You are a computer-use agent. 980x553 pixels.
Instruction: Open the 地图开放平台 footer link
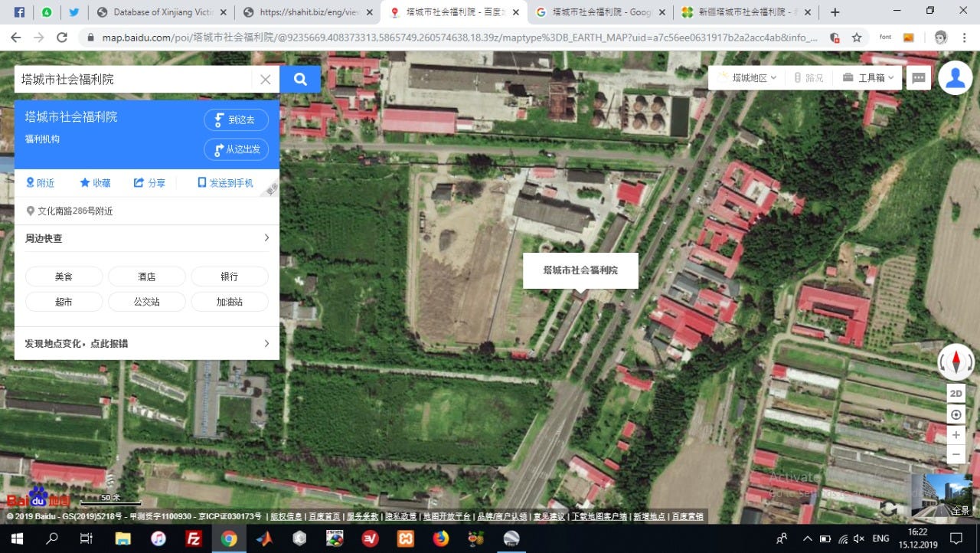[x=446, y=516]
